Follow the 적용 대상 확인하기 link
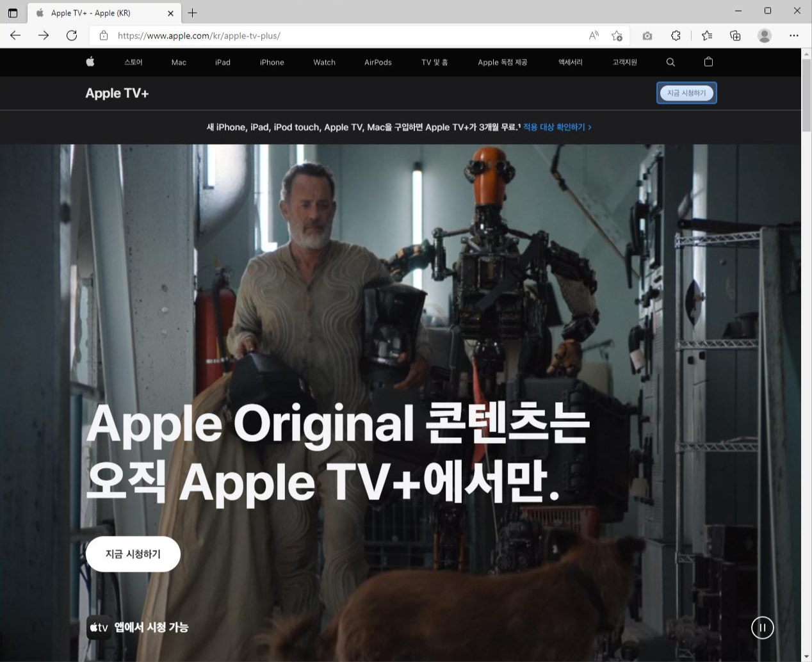This screenshot has width=812, height=662. tap(557, 127)
